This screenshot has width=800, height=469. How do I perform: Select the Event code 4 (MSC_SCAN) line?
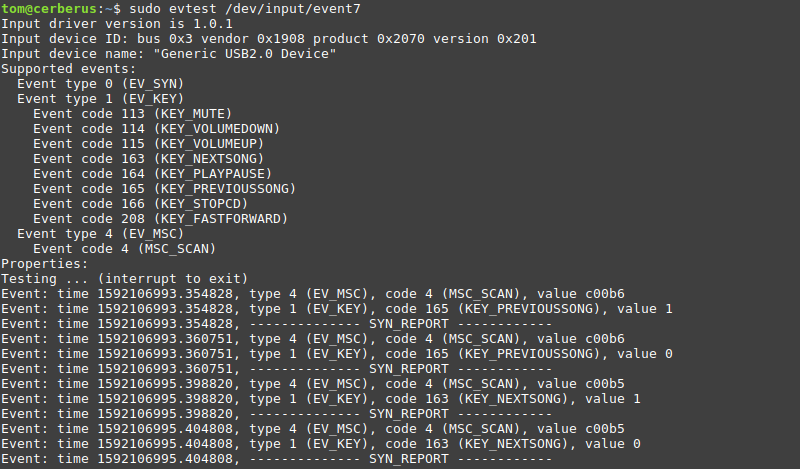click(124, 248)
